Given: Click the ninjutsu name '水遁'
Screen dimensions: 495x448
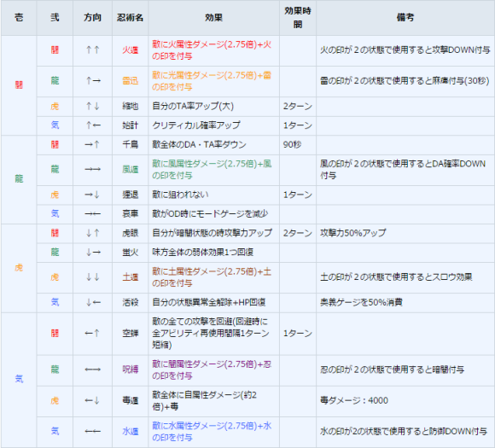Looking at the screenshot, I should point(130,431).
